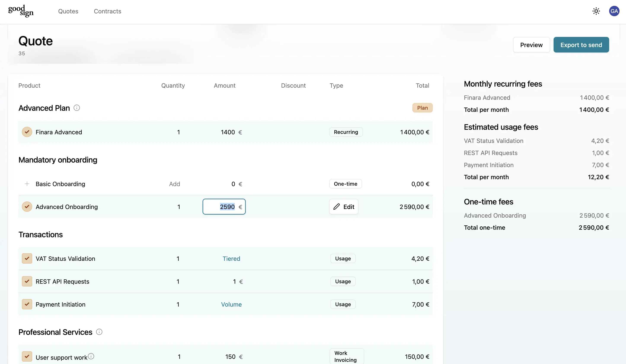Toggle the light/dark theme sun icon
Image resolution: width=626 pixels, height=364 pixels.
tap(596, 11)
